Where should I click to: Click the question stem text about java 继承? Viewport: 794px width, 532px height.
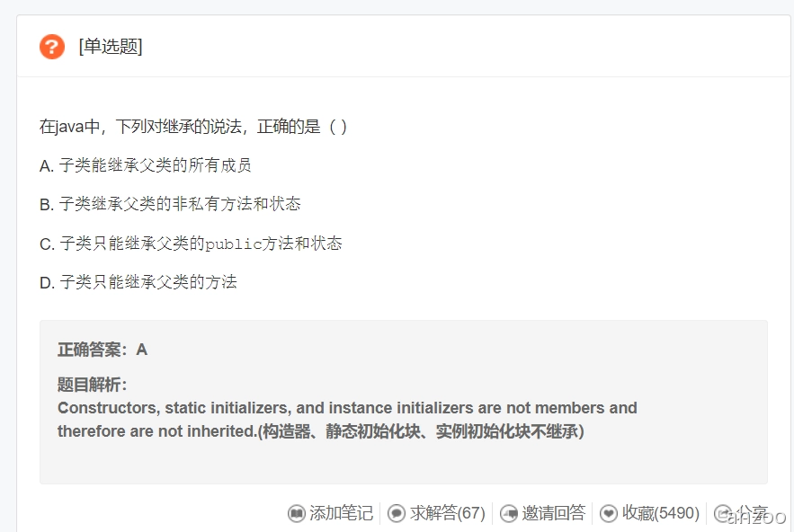(192, 126)
